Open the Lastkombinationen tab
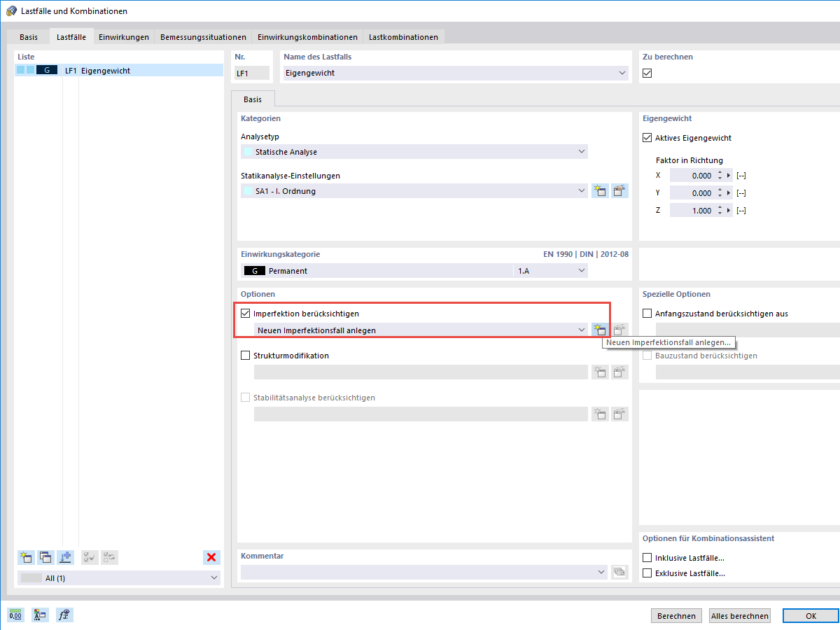This screenshot has width=840, height=630. pos(403,37)
